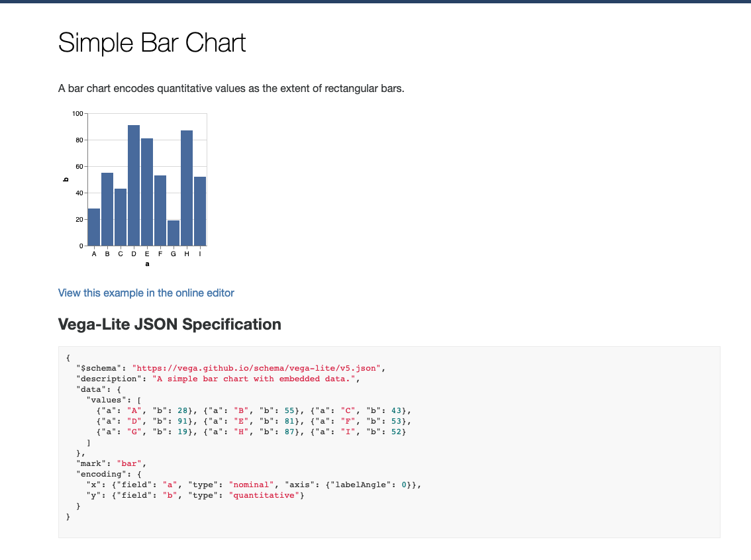Click bar C in the bar chart

click(x=121, y=217)
